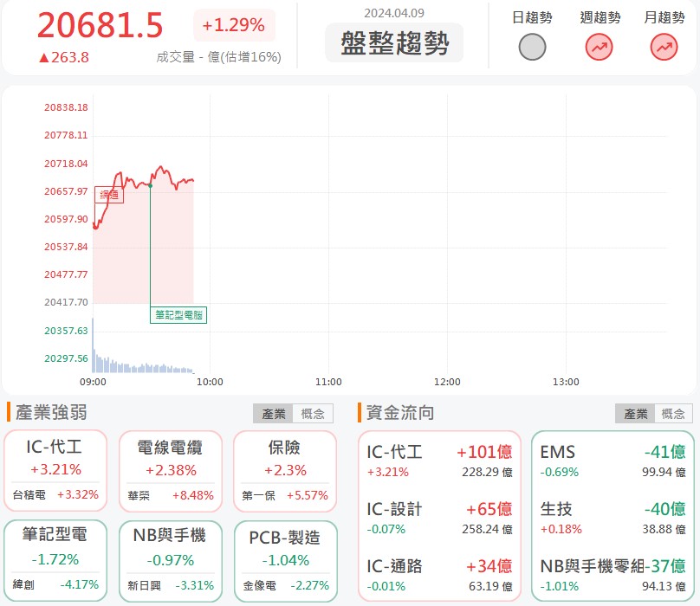Click the weekly trend (週趨勢) up-arrow icon
This screenshot has width=700, height=606.
tap(600, 47)
